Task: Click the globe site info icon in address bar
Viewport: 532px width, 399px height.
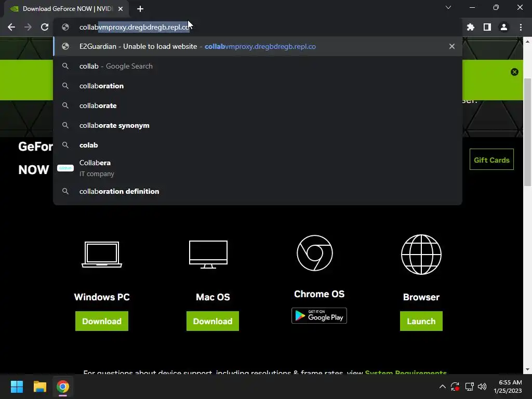Action: click(65, 27)
